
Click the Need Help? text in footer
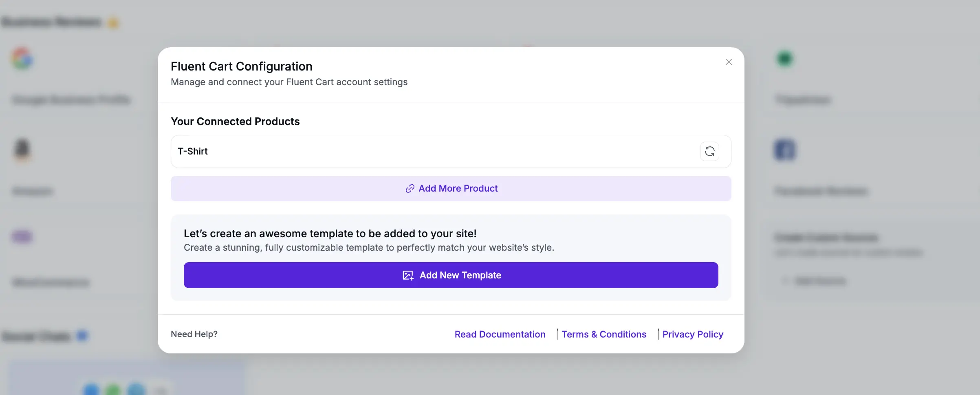tap(194, 334)
